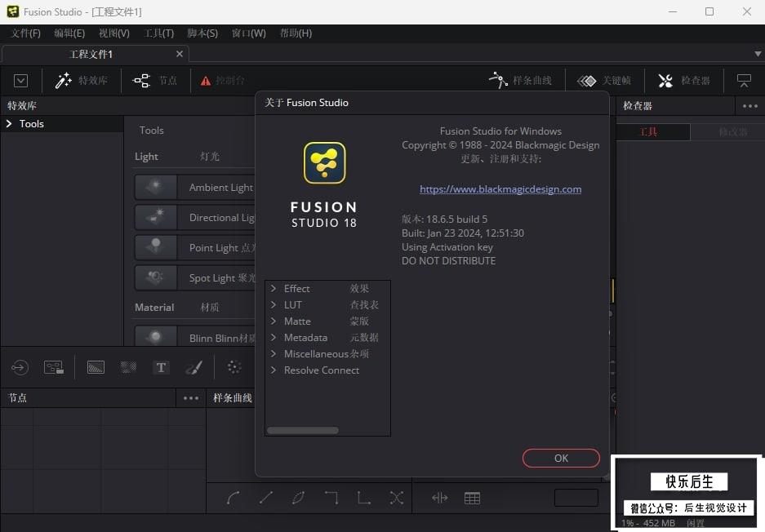Expand the Miscellaneous category chevron
Screen dimensions: 765x532
(x=274, y=353)
